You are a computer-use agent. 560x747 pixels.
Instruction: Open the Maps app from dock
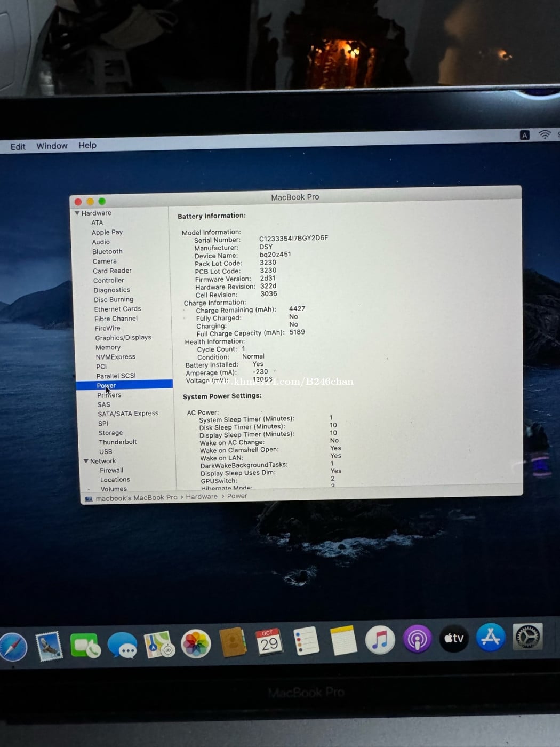tap(159, 645)
